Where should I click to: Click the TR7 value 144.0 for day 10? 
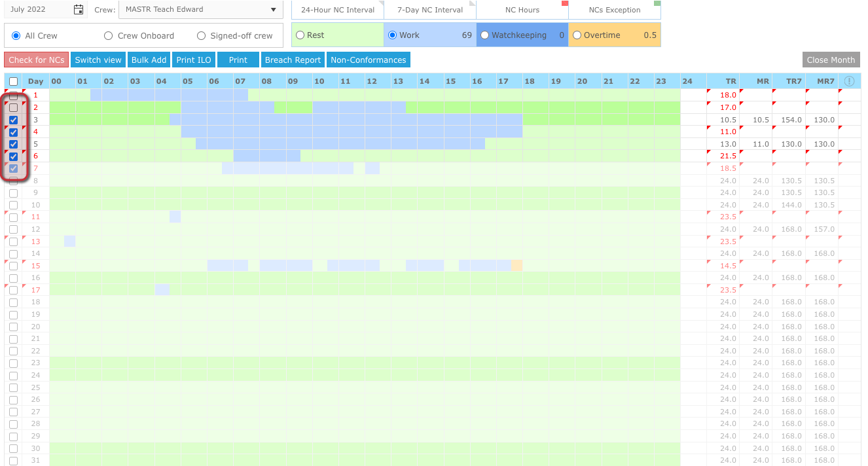pyautogui.click(x=793, y=205)
